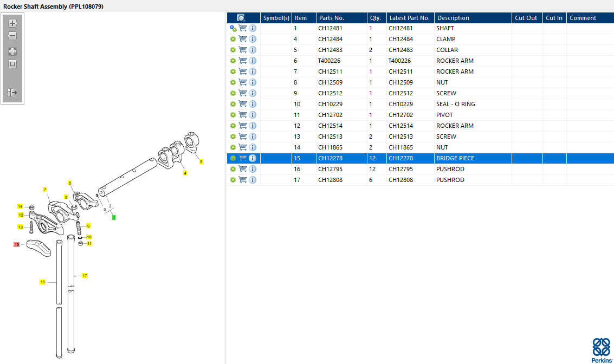The height and width of the screenshot is (364, 614).
Task: Click callout 4 clamp label
Action: point(185,173)
